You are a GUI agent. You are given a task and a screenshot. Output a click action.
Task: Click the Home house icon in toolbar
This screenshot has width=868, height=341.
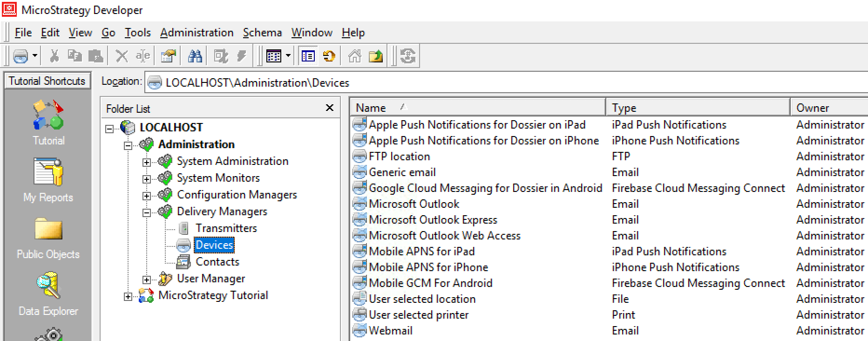pos(355,56)
